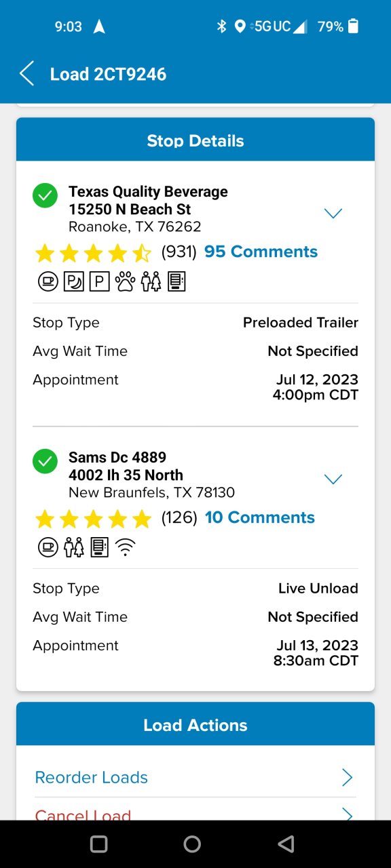Tap green checkmark beside Sams Dc 4889
This screenshot has height=868, width=391.
45,462
